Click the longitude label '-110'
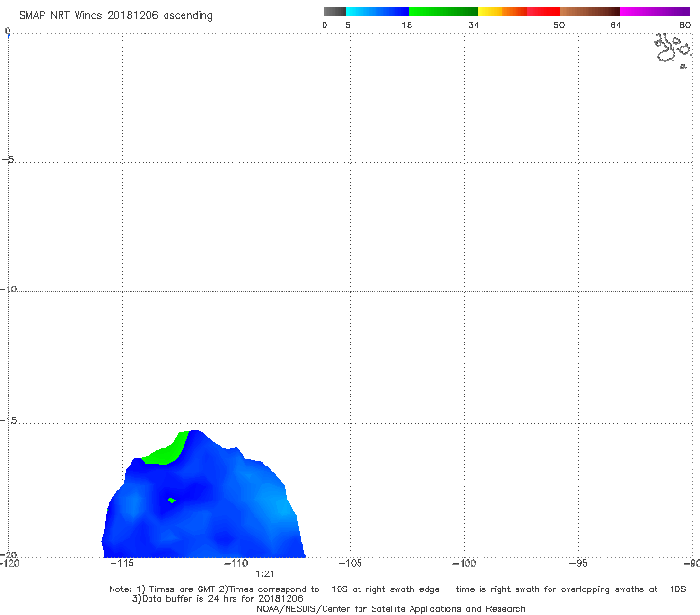Image resolution: width=700 pixels, height=615 pixels. 236,563
